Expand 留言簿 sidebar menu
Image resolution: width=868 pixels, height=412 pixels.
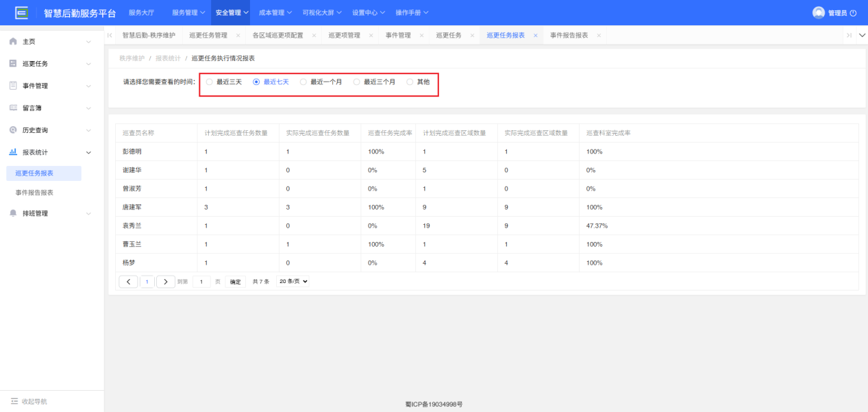click(88, 108)
